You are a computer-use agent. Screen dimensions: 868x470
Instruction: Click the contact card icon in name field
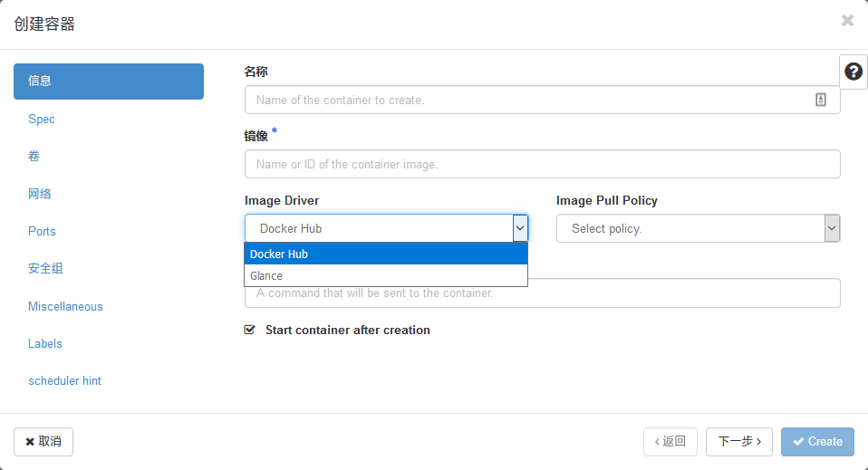pyautogui.click(x=820, y=100)
